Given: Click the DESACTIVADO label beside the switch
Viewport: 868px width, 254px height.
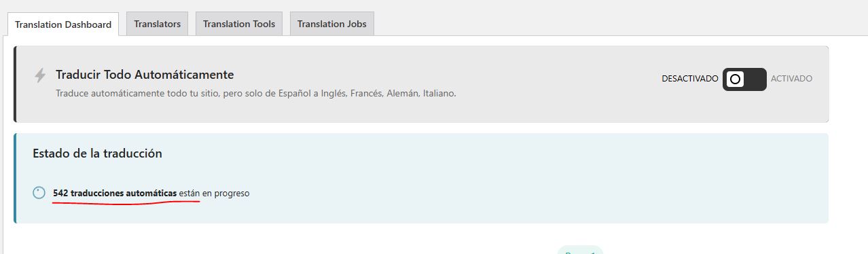Looking at the screenshot, I should (x=689, y=79).
